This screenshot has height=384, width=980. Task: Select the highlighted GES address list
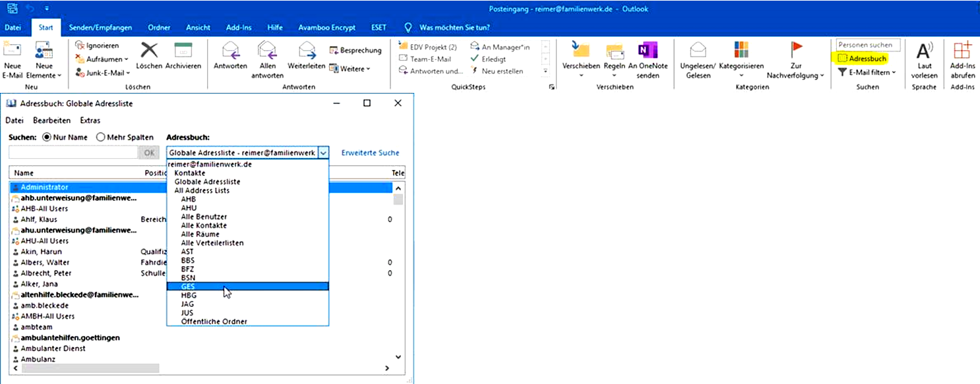click(247, 287)
